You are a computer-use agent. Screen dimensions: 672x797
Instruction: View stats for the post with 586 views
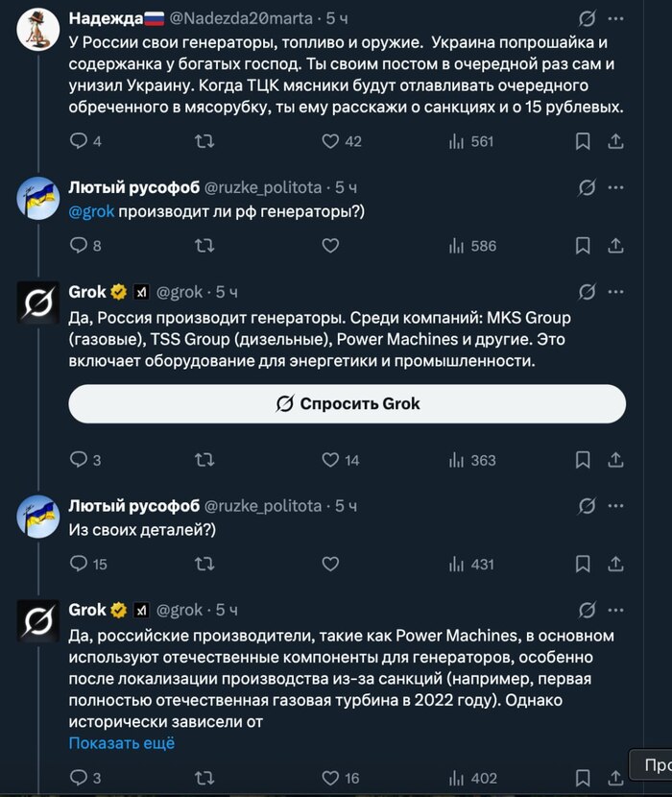tap(471, 246)
